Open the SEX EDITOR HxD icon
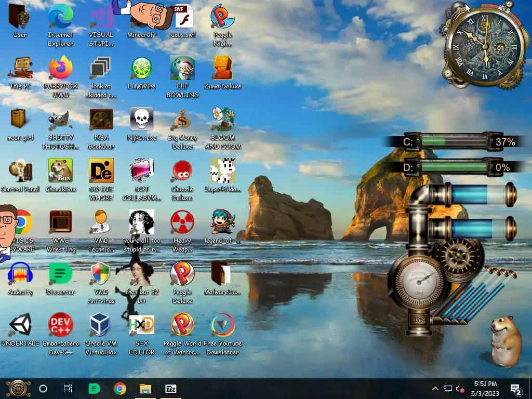The width and height of the screenshot is (532, 399). click(x=141, y=325)
